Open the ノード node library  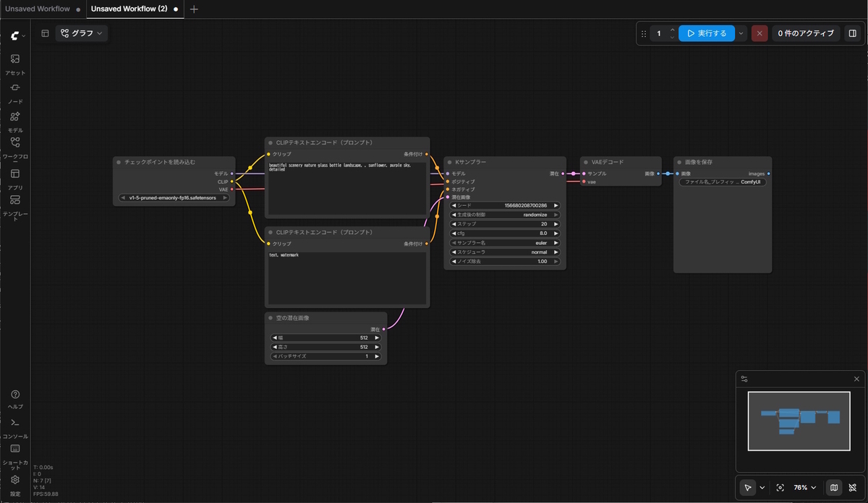pyautogui.click(x=15, y=93)
